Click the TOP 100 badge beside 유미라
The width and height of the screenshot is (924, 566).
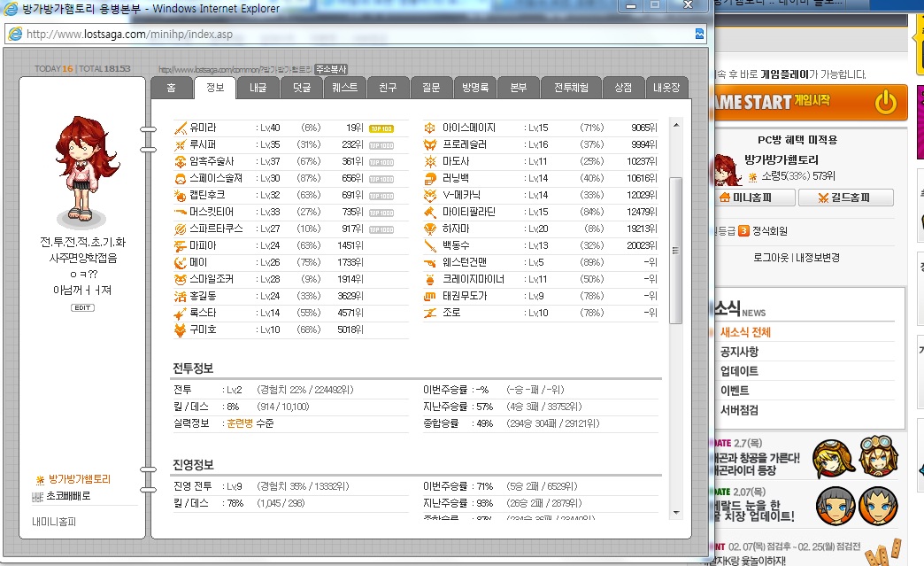381,128
